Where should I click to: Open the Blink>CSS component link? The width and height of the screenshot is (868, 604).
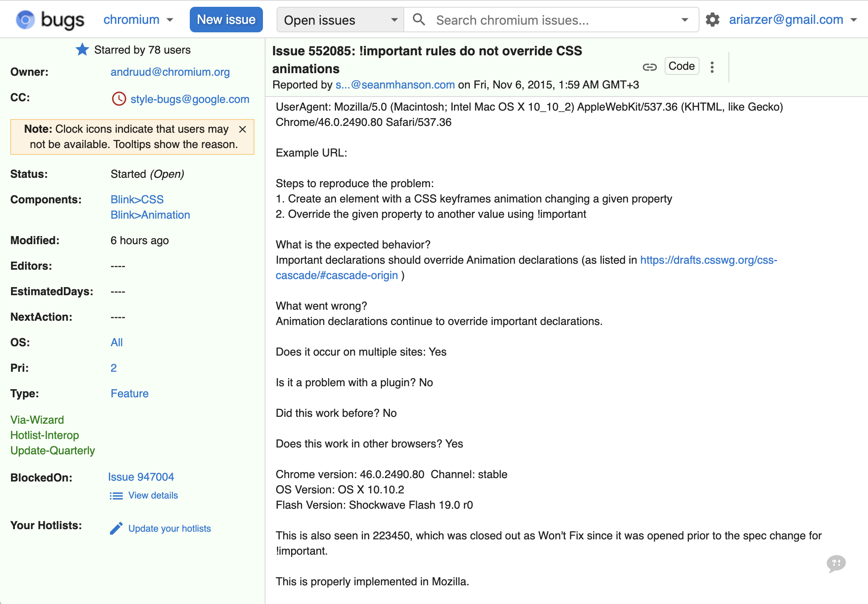tap(137, 199)
